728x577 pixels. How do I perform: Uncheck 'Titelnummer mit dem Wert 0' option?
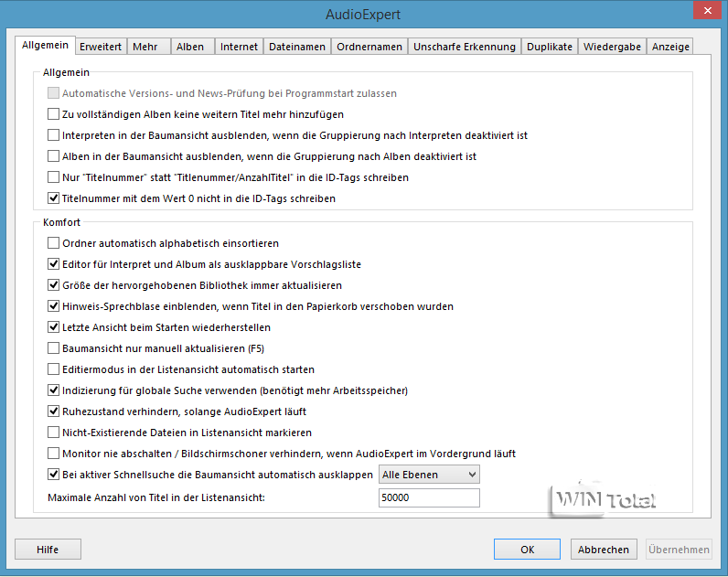[53, 198]
